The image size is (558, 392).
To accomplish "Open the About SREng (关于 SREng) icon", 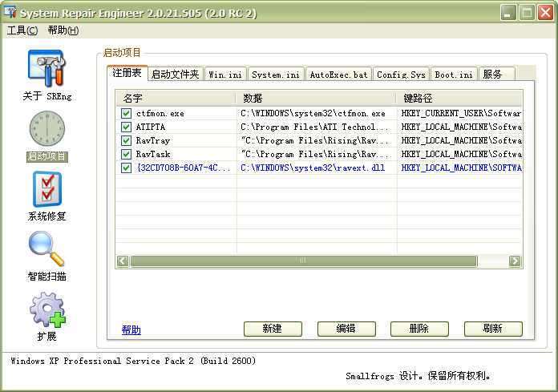I will [47, 68].
